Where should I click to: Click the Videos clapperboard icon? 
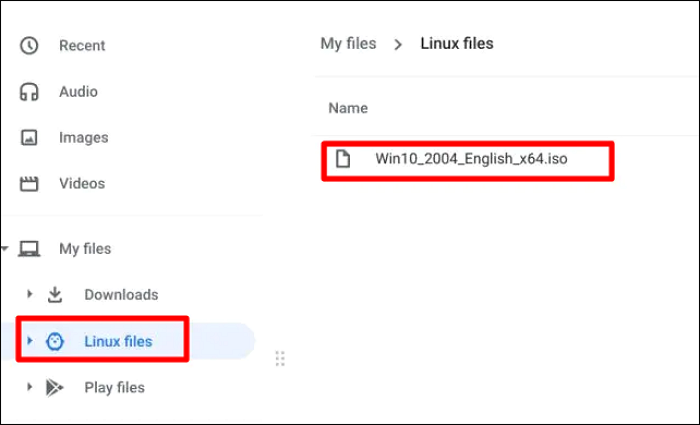pos(29,184)
